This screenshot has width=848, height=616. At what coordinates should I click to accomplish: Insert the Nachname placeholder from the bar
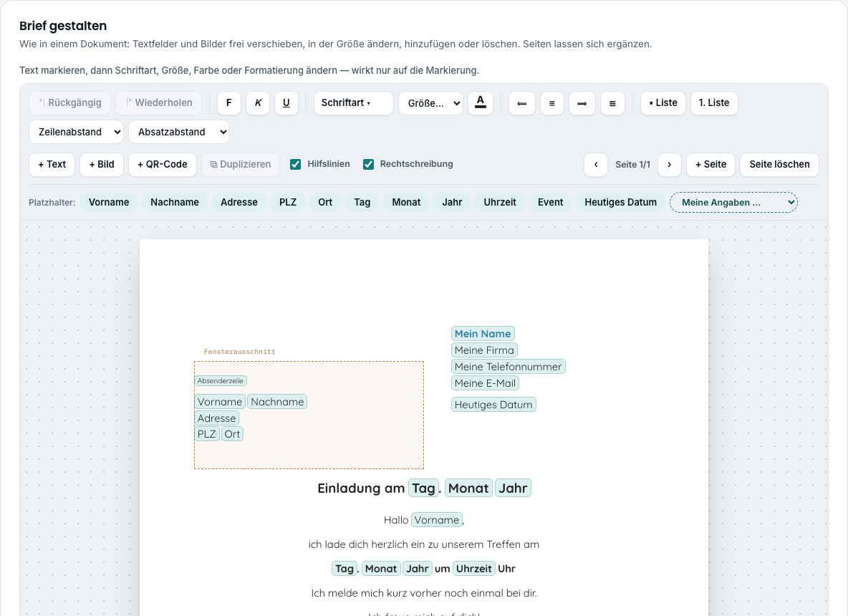click(x=175, y=202)
